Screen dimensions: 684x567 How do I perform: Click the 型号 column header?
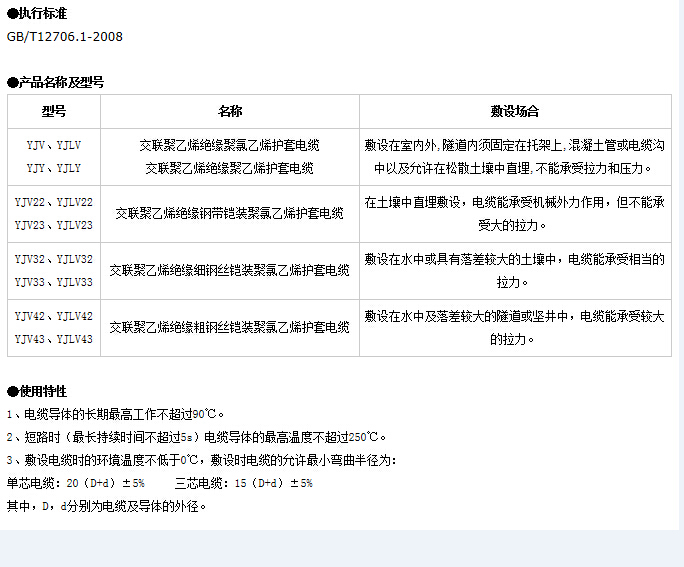(x=54, y=111)
